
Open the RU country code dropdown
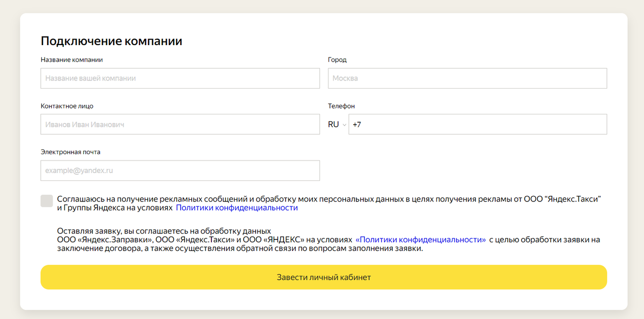coord(337,124)
